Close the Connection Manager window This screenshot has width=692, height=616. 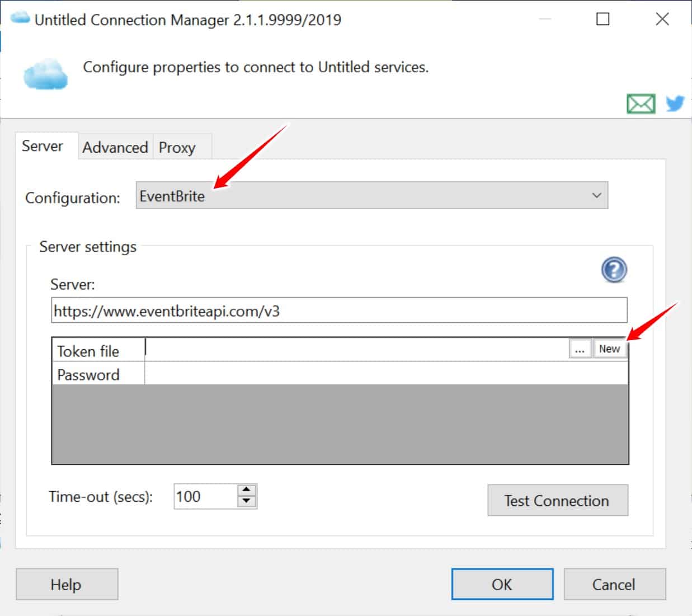[x=662, y=19]
